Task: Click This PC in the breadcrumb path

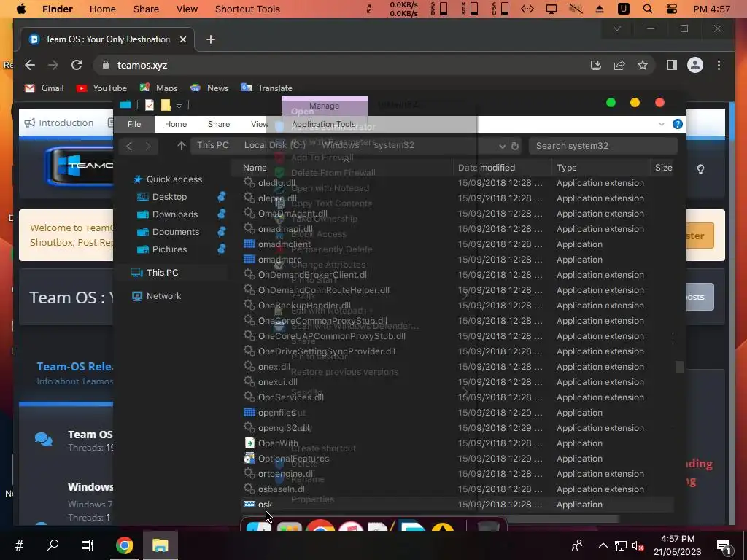Action: (212, 145)
